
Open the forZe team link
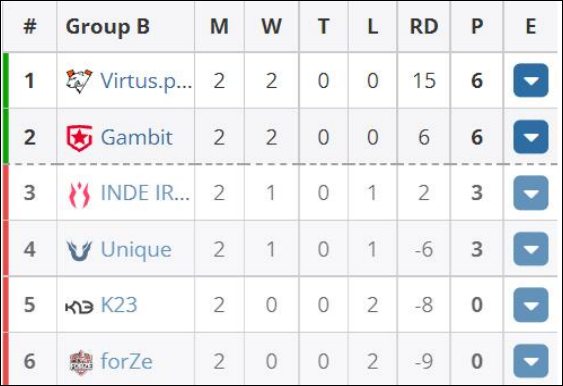click(x=126, y=361)
